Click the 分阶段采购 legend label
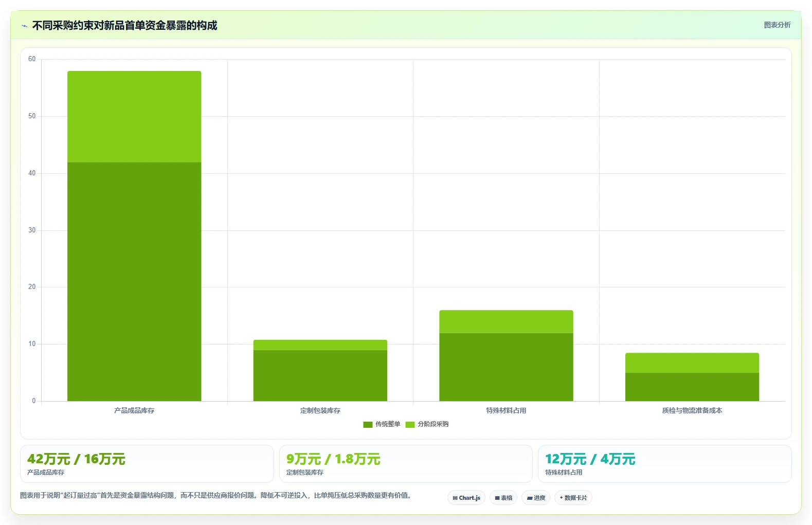The image size is (812, 525). [x=433, y=424]
